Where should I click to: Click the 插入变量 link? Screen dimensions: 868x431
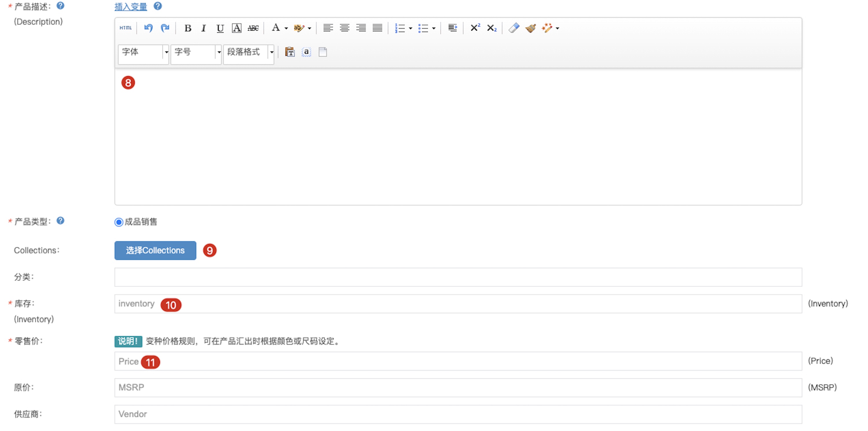click(131, 6)
